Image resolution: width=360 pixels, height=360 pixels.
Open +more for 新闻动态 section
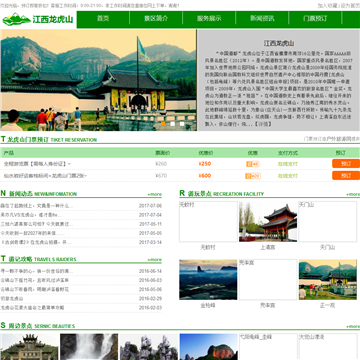[x=155, y=194]
